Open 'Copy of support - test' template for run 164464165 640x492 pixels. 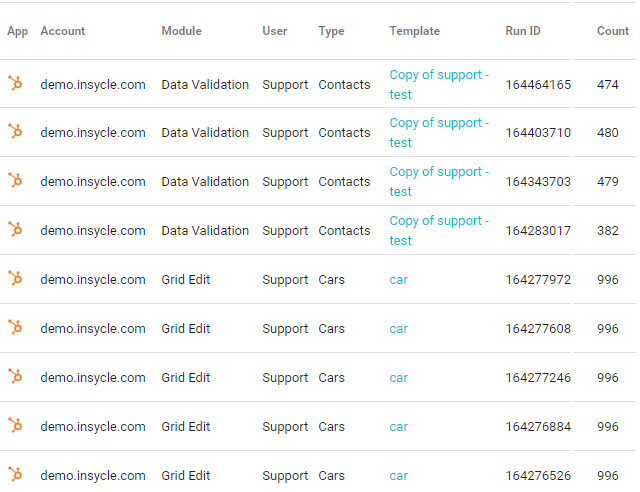[x=439, y=85]
